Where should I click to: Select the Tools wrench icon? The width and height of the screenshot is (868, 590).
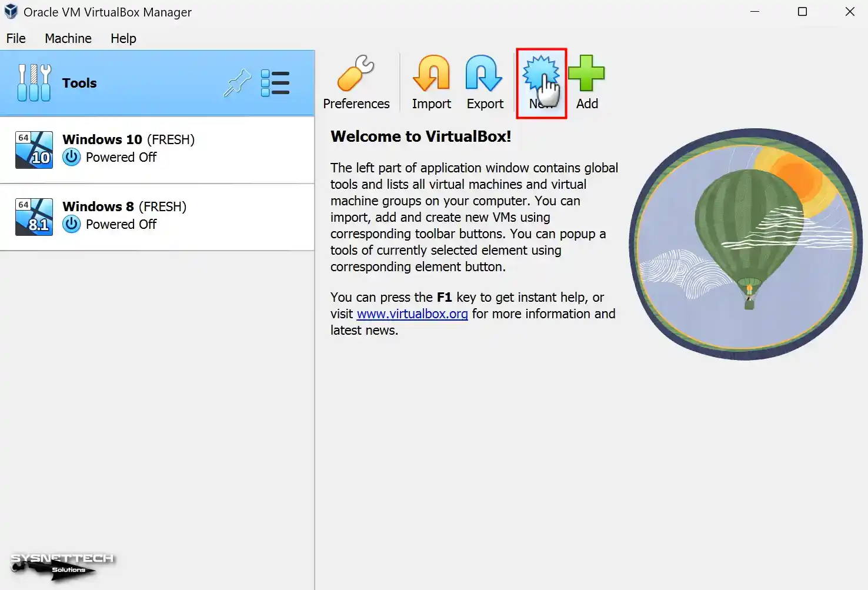click(34, 83)
